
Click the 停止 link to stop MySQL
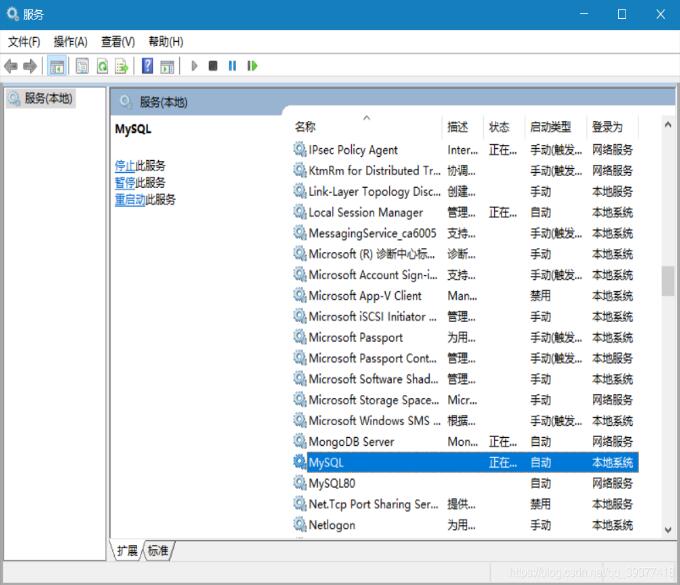coord(124,166)
